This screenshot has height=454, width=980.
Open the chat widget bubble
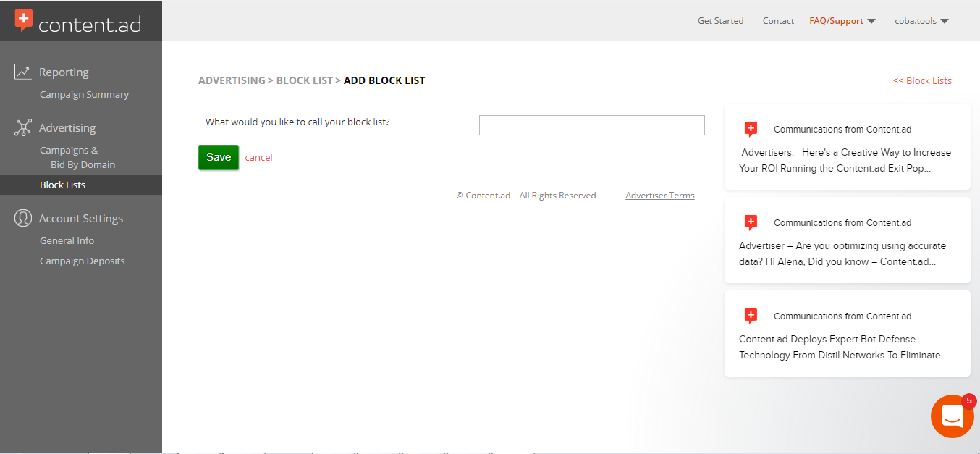click(952, 416)
